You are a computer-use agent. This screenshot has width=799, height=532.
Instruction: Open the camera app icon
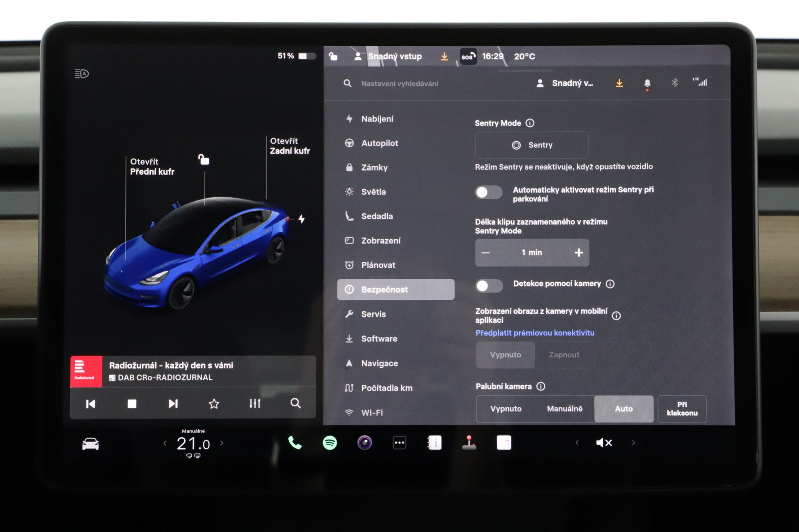tap(365, 443)
